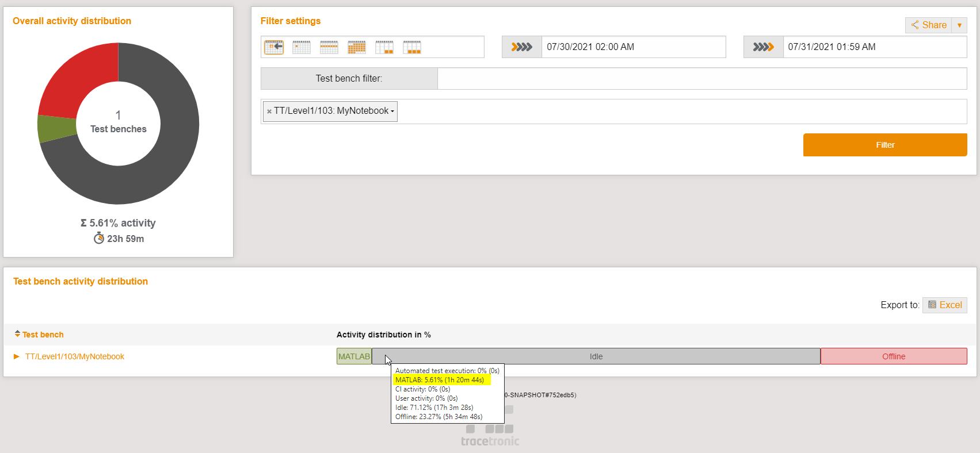Expand the TT/Level1/103/MyNotebook row triangle
This screenshot has height=453, width=980.
(17, 356)
